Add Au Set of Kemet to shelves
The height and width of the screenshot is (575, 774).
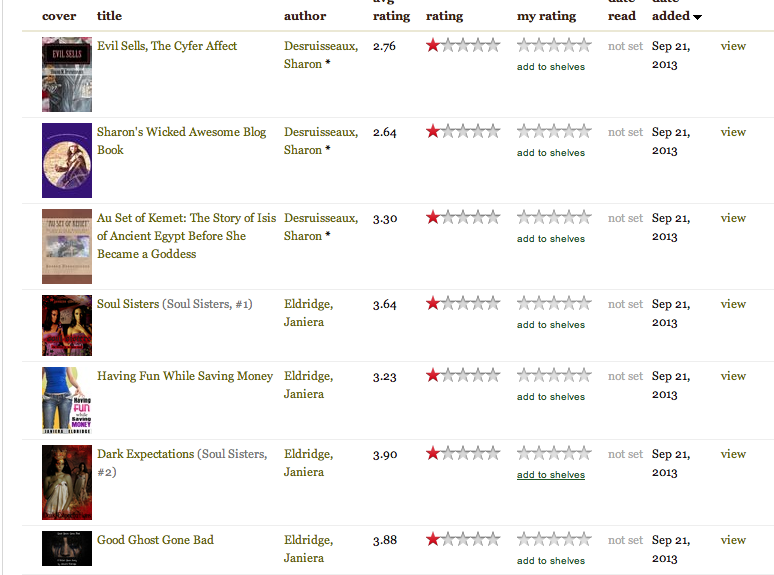point(551,239)
